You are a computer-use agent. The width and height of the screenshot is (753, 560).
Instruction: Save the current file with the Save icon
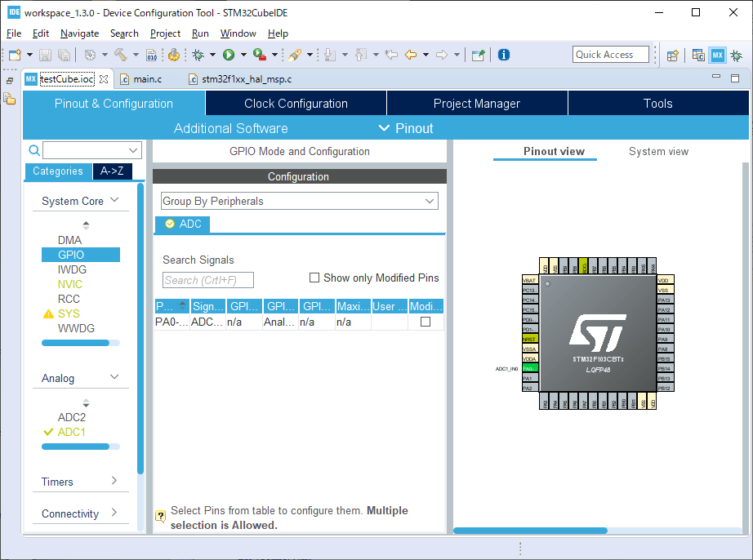(45, 55)
